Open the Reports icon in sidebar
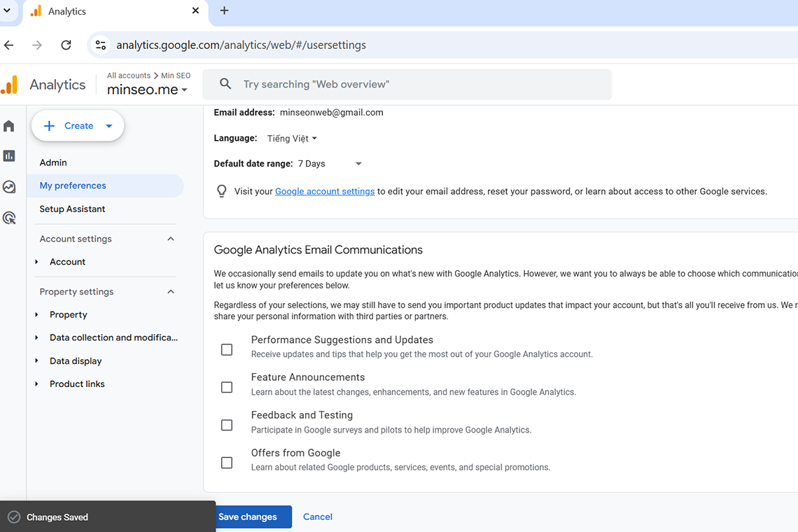 coord(9,156)
